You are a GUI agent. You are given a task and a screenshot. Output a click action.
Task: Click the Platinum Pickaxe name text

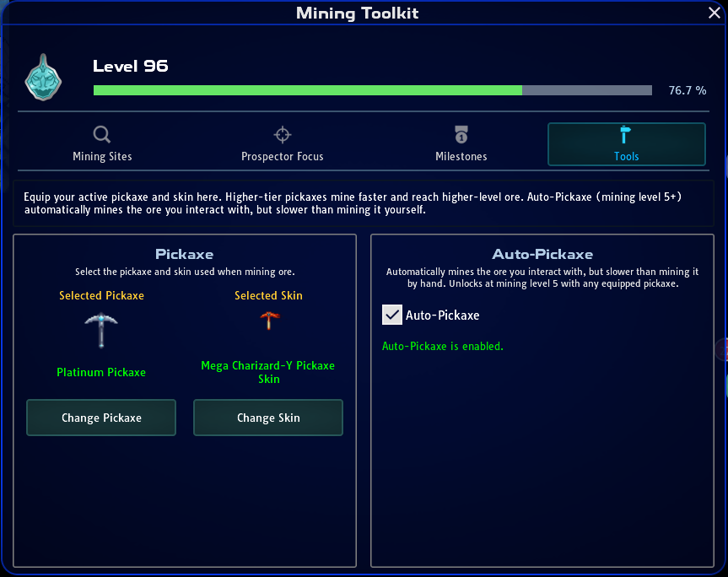[101, 372]
